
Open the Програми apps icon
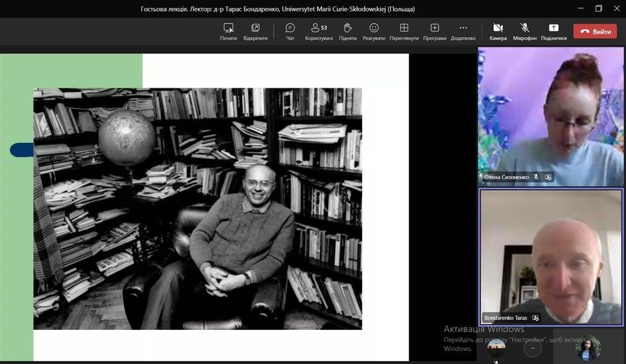click(435, 31)
